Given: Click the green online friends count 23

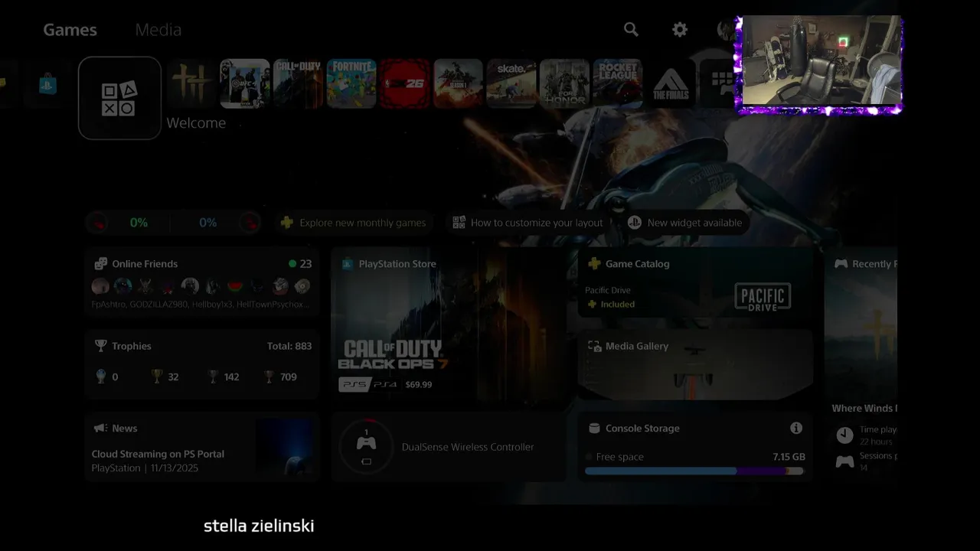Looking at the screenshot, I should (x=300, y=264).
